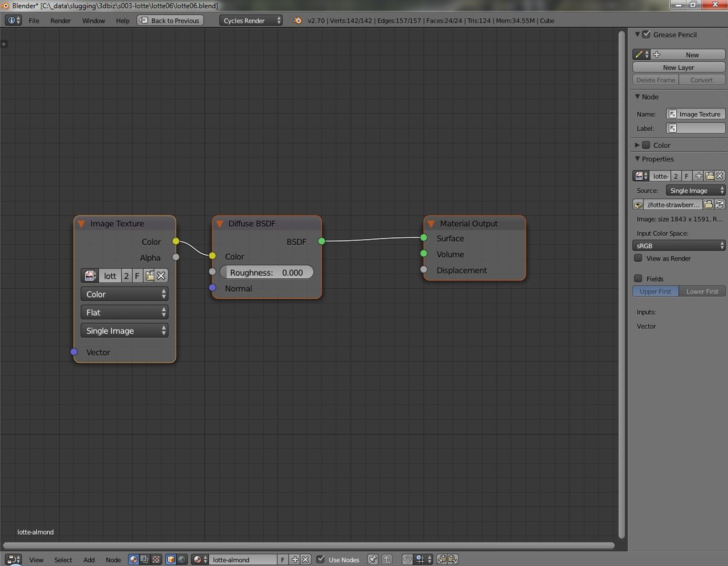The width and height of the screenshot is (728, 566).
Task: Collapse the Diffuse BSDF node triangle
Action: (x=220, y=224)
